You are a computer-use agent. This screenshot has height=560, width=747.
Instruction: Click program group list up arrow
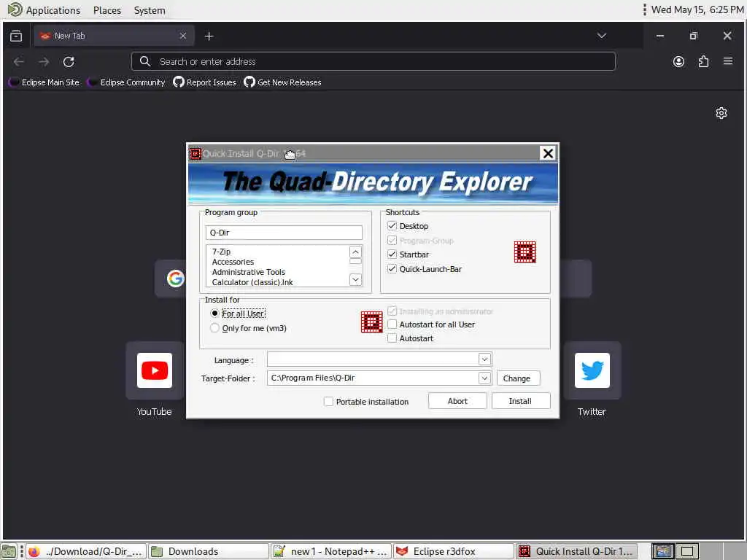[x=355, y=252]
